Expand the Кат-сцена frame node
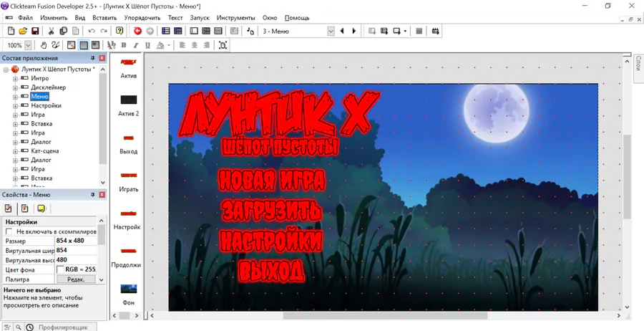The height and width of the screenshot is (331, 644). pyautogui.click(x=15, y=151)
